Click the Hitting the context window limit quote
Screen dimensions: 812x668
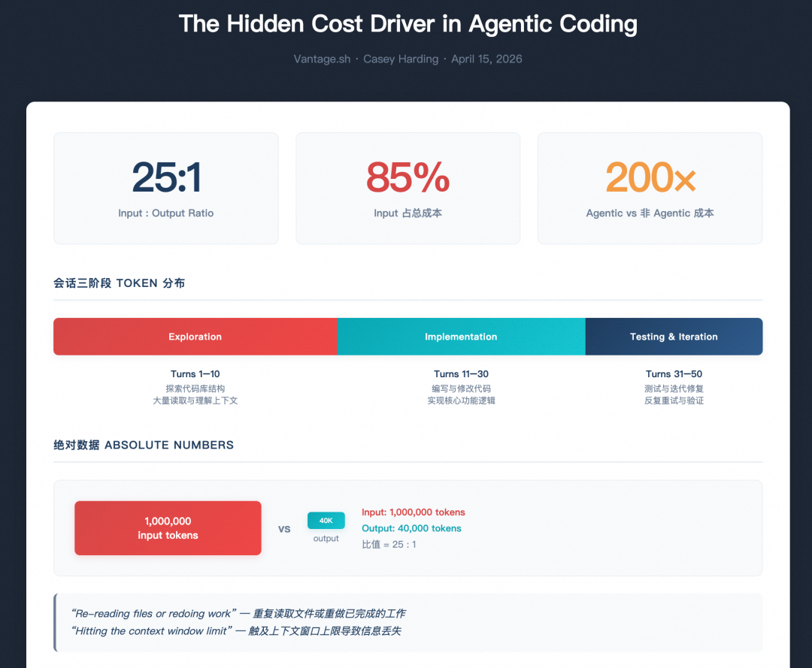coord(236,631)
